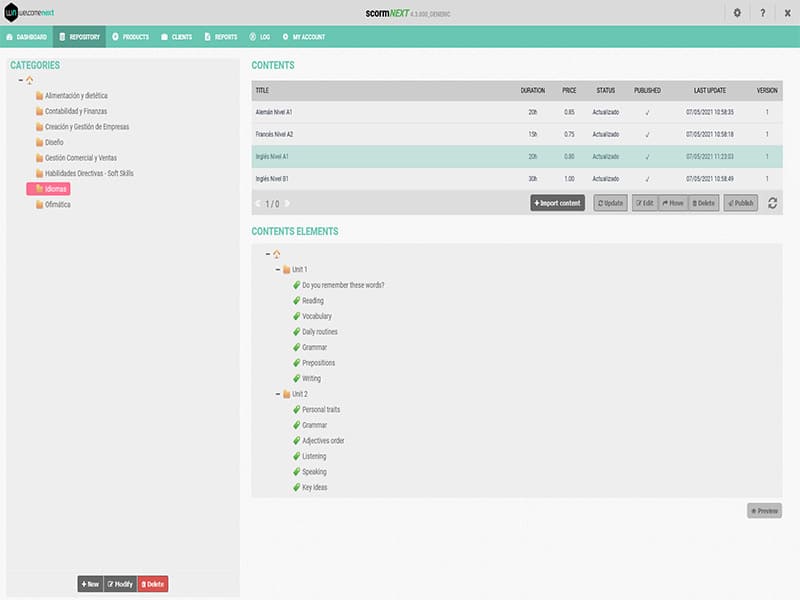The width and height of the screenshot is (800, 600).
Task: Click the Edit button
Action: tap(645, 203)
